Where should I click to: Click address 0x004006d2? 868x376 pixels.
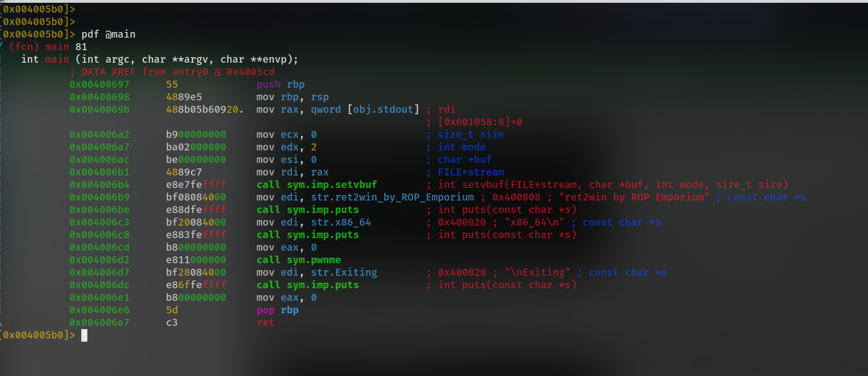pos(99,260)
